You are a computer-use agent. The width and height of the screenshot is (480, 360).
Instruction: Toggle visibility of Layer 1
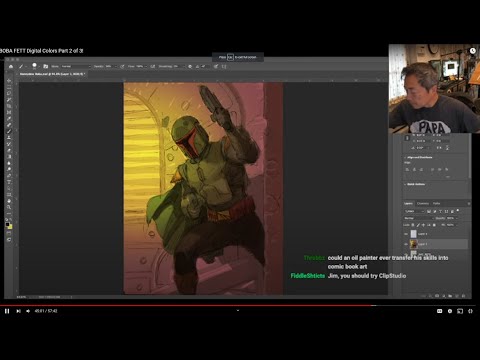tap(406, 244)
